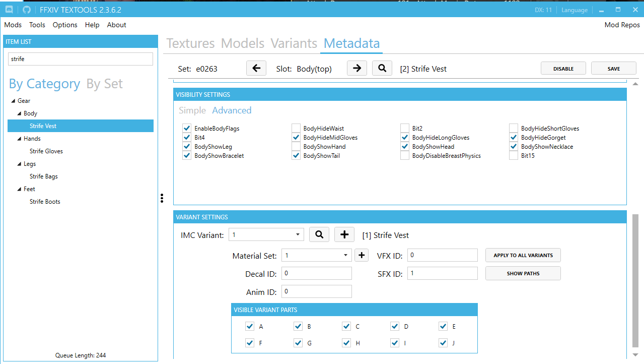
Task: Toggle EnableBodyFlags checkbox
Action: [187, 129]
